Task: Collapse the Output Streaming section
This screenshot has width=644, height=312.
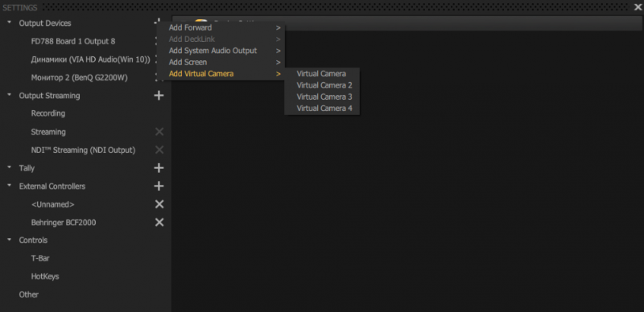Action: coord(9,95)
